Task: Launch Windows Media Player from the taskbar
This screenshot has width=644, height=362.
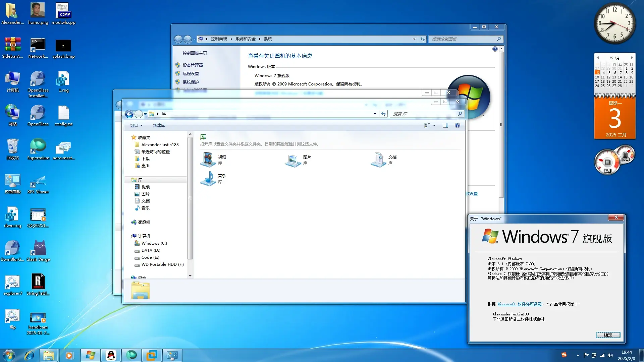Action: 69,355
